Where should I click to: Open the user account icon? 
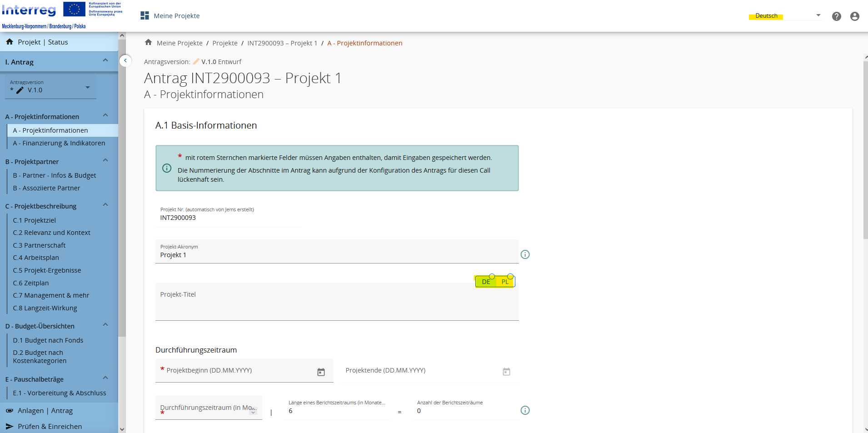pos(854,16)
